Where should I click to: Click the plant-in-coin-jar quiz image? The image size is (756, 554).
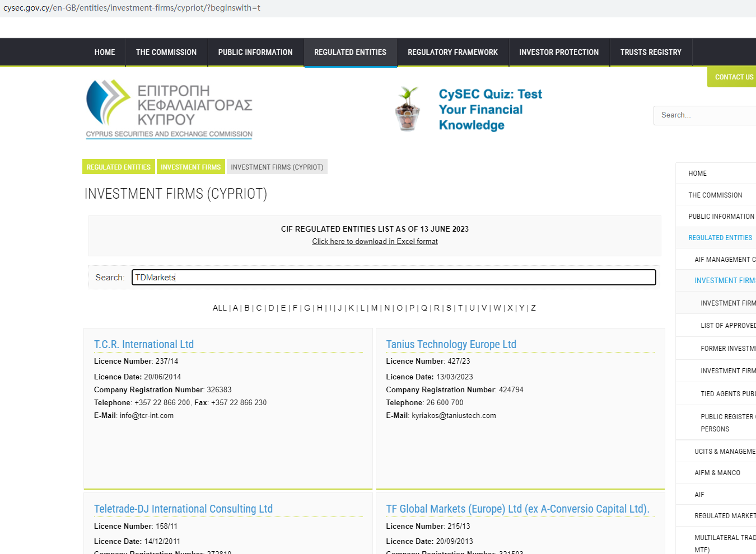(x=408, y=109)
